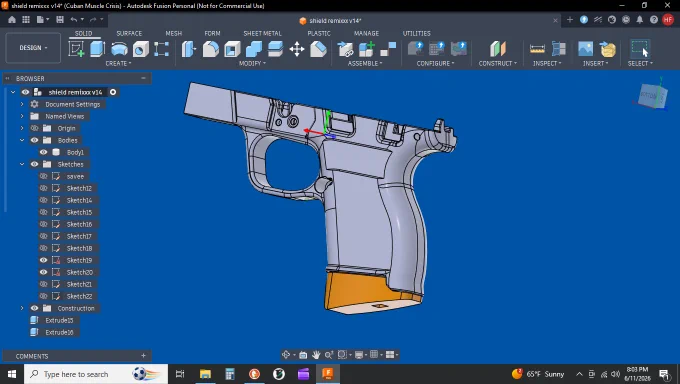Select the Move/Copy tool

[x=297, y=49]
